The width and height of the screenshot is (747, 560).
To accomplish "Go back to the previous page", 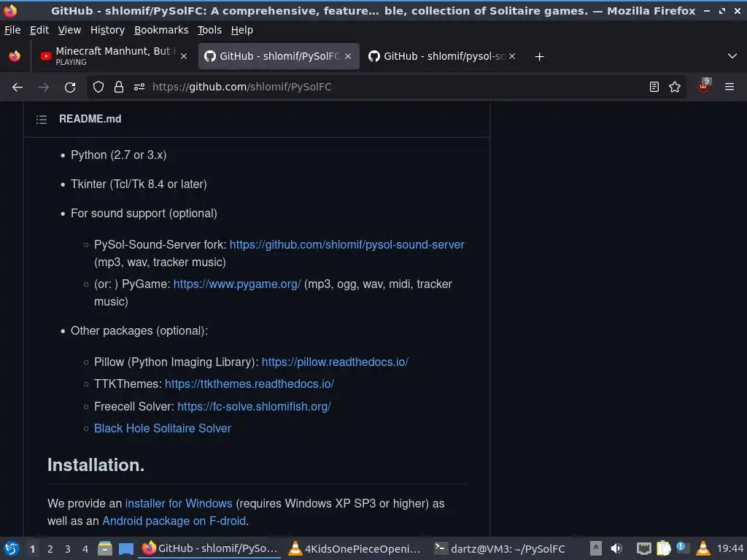I will point(18,87).
